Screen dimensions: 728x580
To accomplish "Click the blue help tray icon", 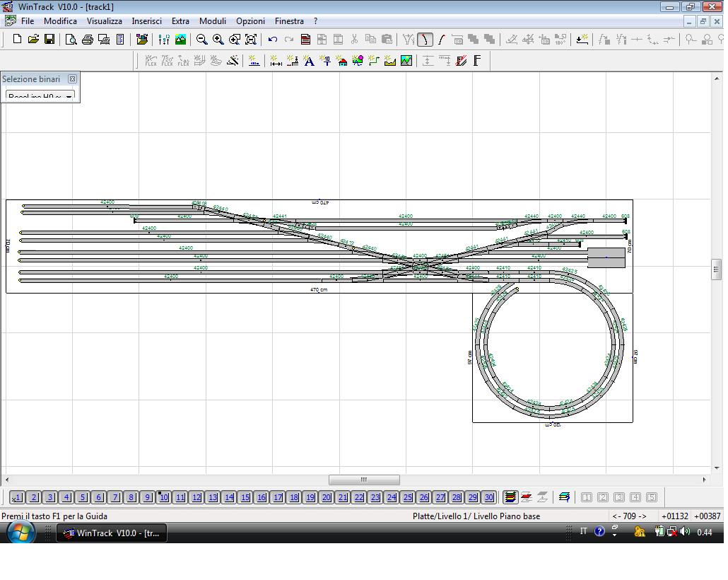I will [x=599, y=531].
